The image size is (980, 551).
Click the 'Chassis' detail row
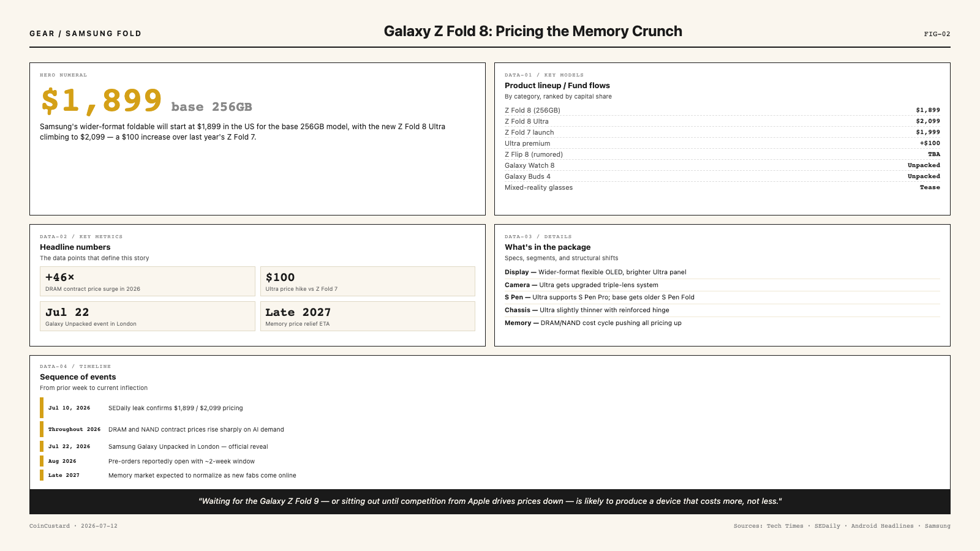722,310
